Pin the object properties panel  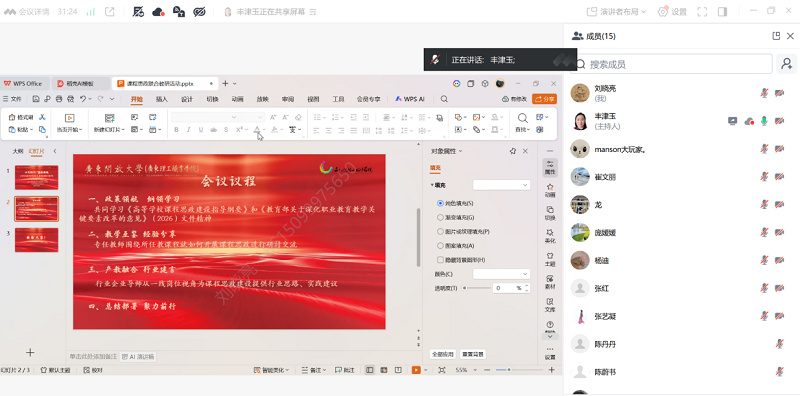point(512,151)
